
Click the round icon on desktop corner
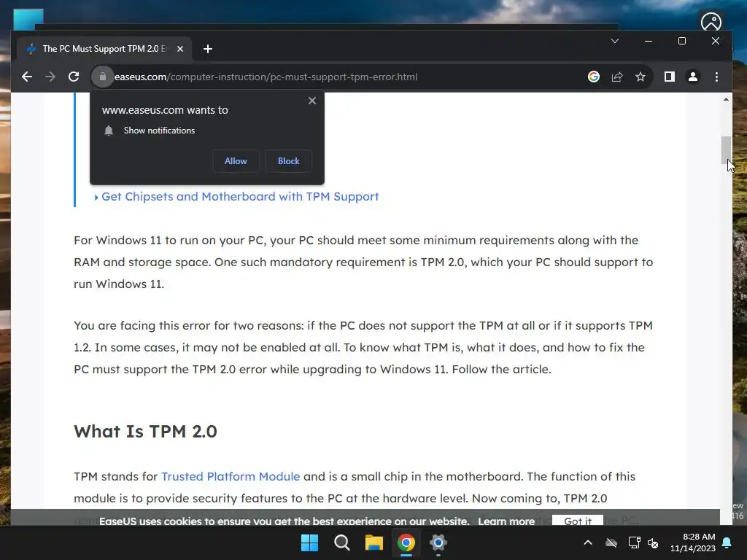point(711,22)
